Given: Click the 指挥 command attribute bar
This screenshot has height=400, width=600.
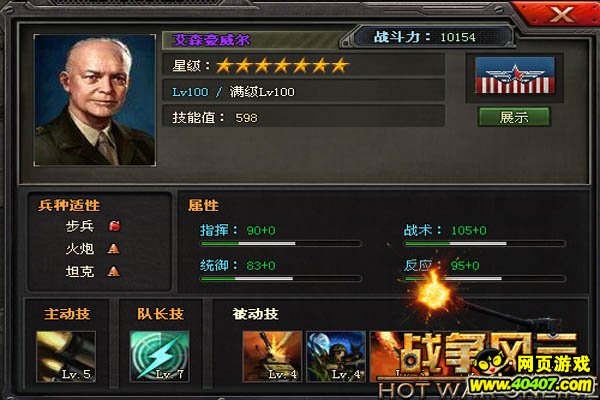Looking at the screenshot, I should click(x=281, y=243).
